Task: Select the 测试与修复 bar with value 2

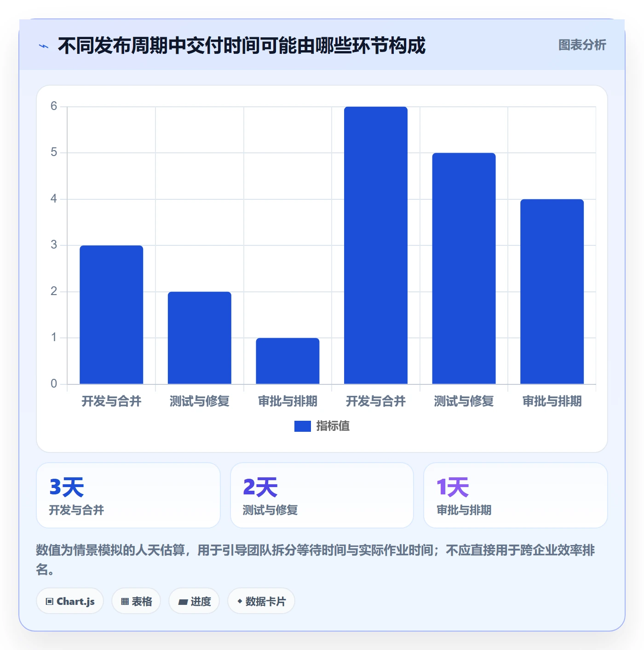Action: click(x=200, y=338)
